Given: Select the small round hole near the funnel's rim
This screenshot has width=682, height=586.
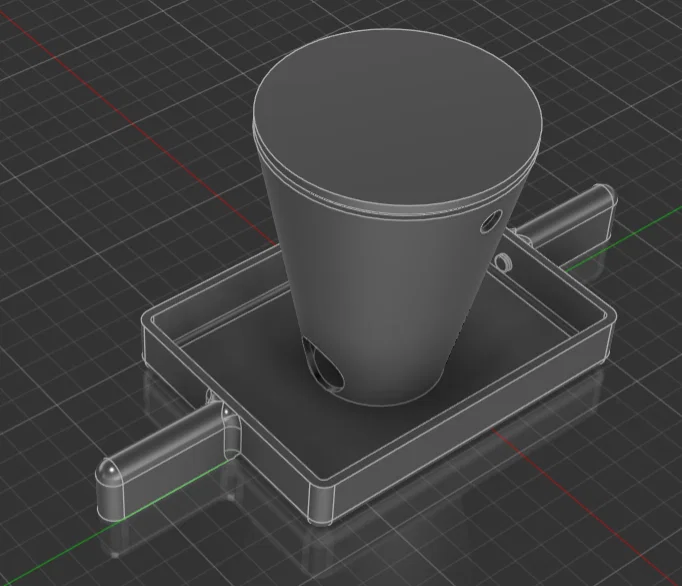Looking at the screenshot, I should tap(491, 221).
